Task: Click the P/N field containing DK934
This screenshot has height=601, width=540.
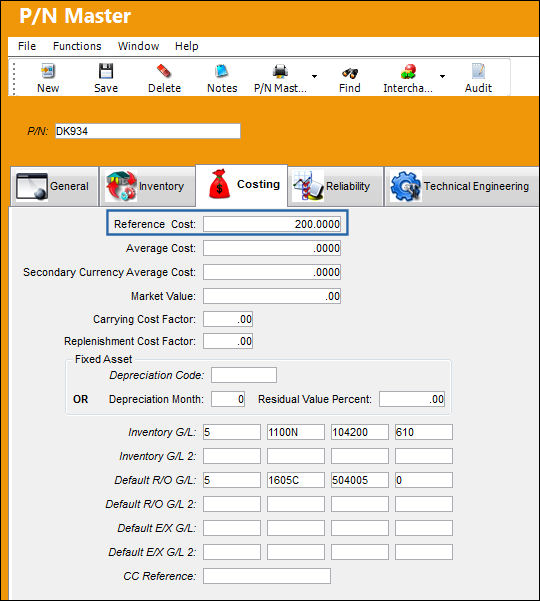Action: tap(148, 131)
